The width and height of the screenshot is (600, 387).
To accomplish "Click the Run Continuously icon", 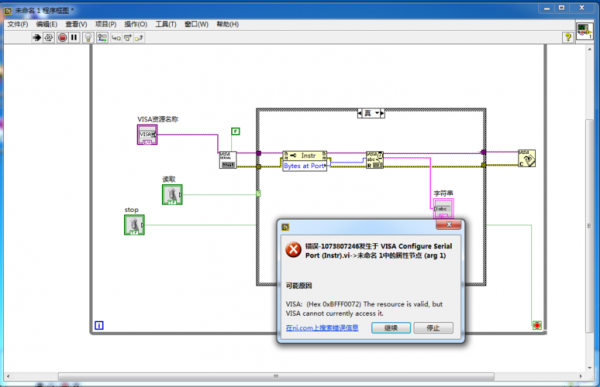I will (x=49, y=38).
